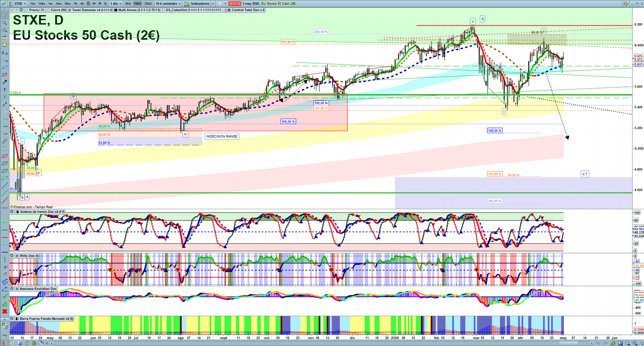Select the green speech-bubble text tool
Image resolution: width=644 pixels, height=346 pixels.
(4, 97)
